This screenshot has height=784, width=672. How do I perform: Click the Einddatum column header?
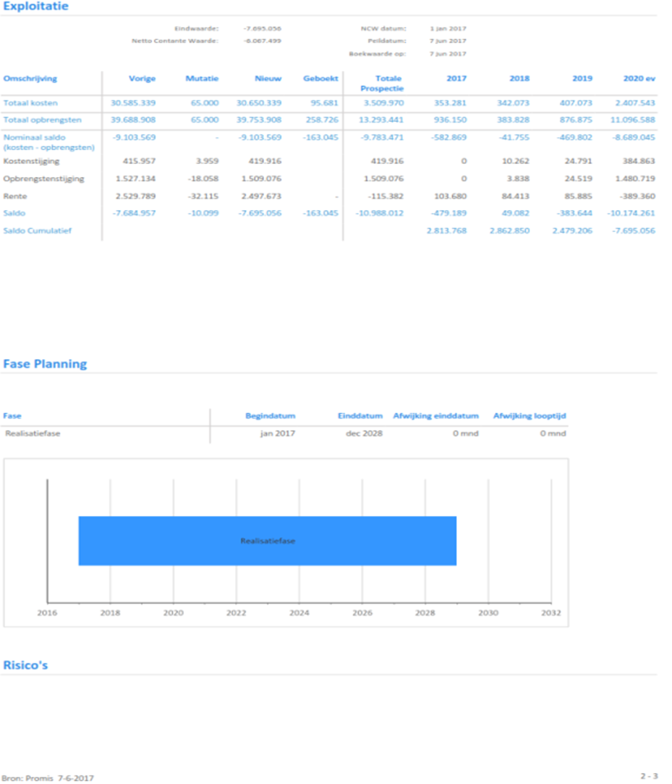click(x=360, y=416)
